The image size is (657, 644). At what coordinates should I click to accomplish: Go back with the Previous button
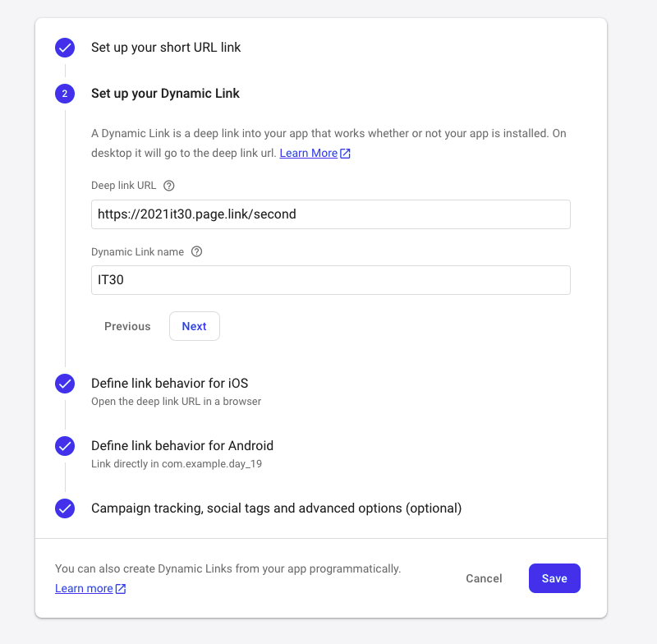[127, 326]
